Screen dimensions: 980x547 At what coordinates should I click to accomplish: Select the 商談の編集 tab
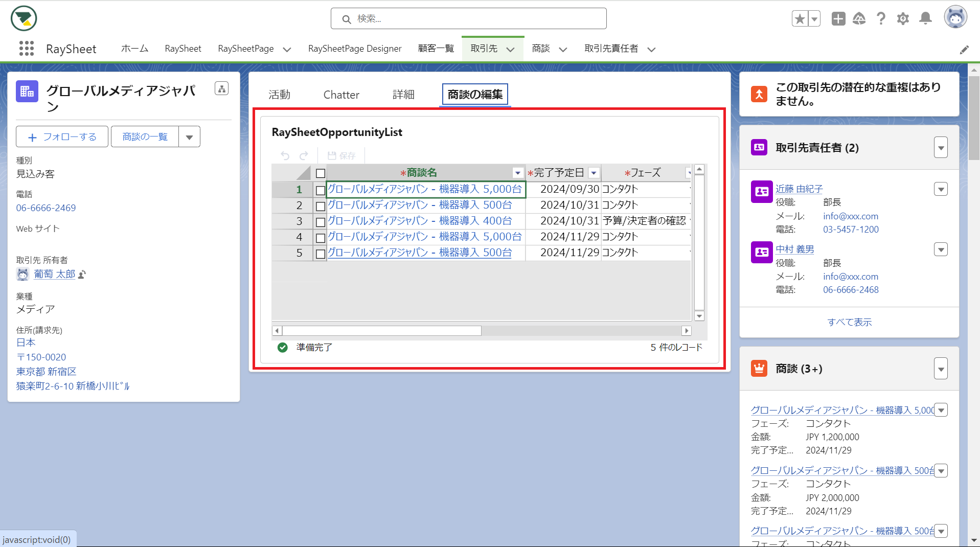click(475, 95)
